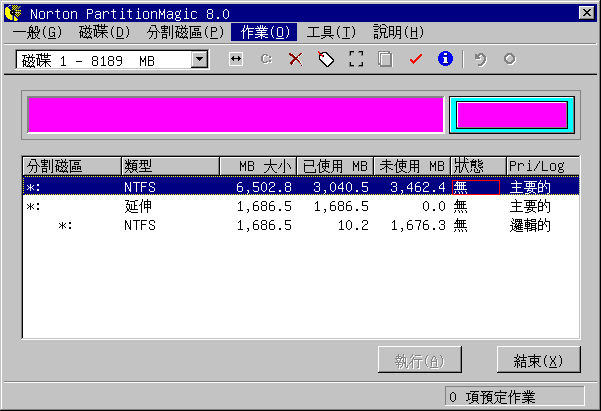Click the 分割磁區 column header
The image size is (601, 411).
(72, 166)
